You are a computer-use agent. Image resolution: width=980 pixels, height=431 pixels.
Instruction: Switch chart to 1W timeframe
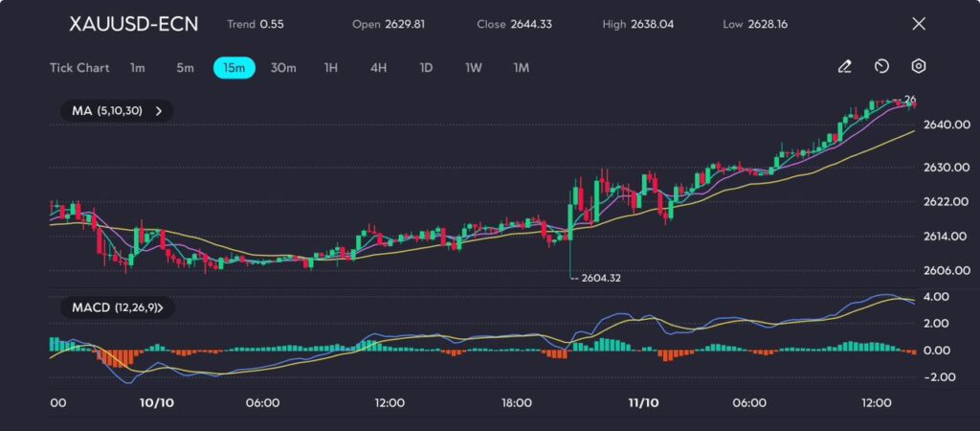474,68
